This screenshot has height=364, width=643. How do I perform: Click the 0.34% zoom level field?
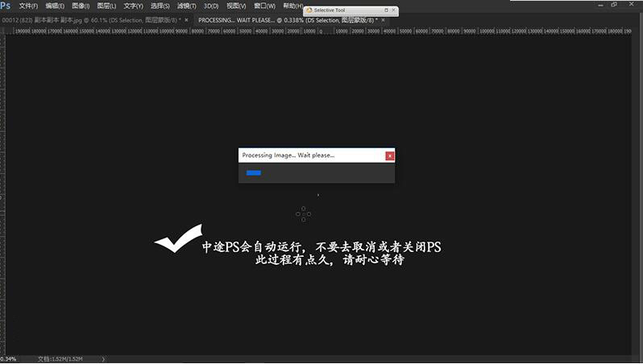click(x=8, y=359)
